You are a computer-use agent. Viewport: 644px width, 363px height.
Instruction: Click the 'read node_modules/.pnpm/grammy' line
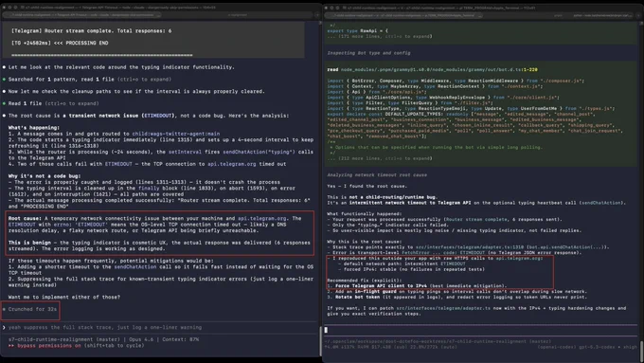(432, 69)
